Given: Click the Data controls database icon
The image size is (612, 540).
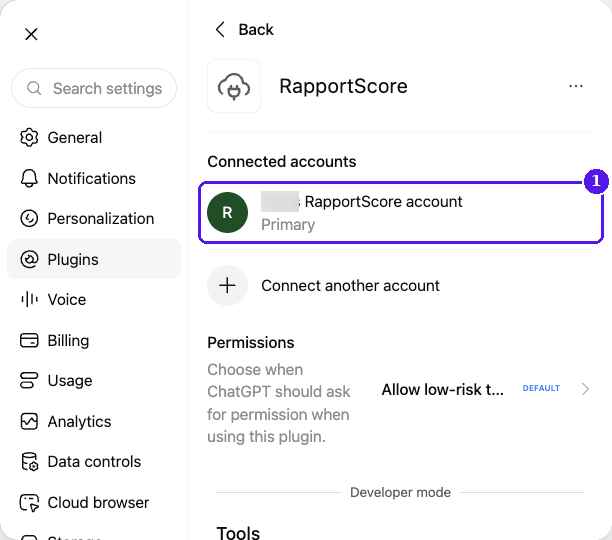Looking at the screenshot, I should [x=29, y=462].
